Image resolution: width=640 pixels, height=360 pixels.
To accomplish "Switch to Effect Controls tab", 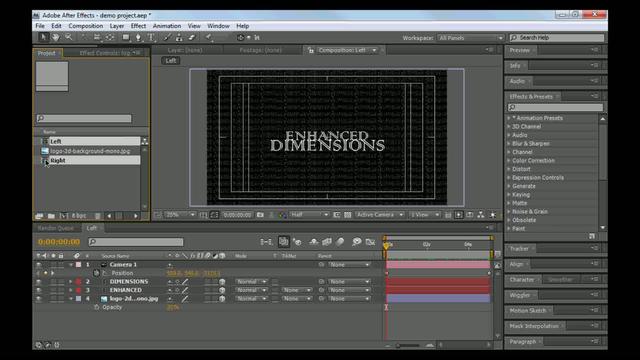I will click(x=106, y=53).
